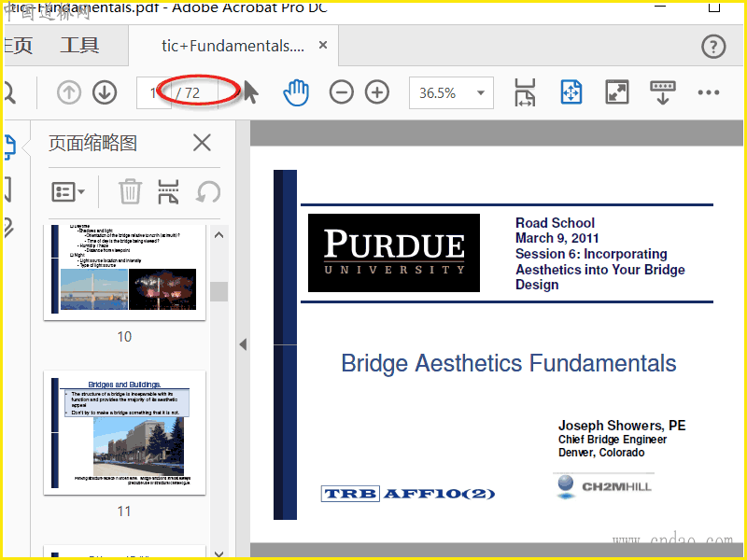Close the 页面缩略图 panel
The image size is (747, 560).
(x=202, y=143)
